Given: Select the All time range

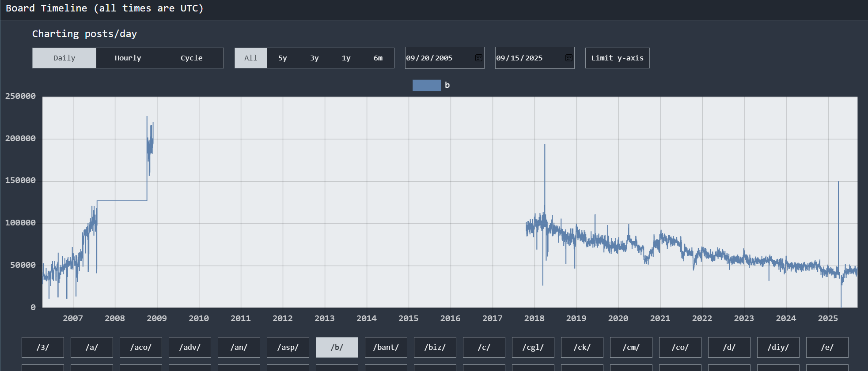Looking at the screenshot, I should click(x=250, y=58).
